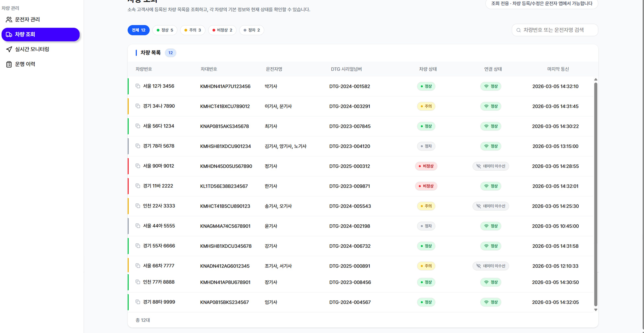
Task: Click the 차량 상태 column header
Action: point(428,69)
